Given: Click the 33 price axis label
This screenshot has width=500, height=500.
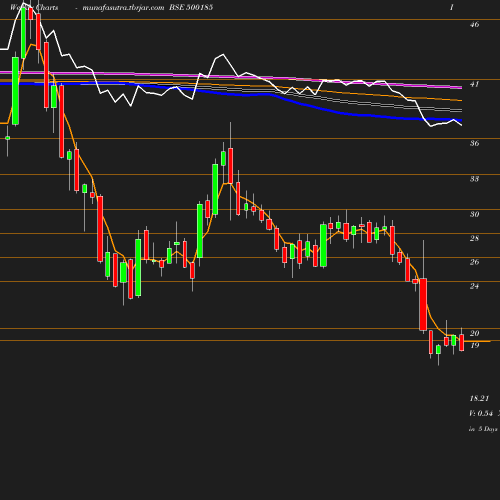Looking at the screenshot, I should pyautogui.click(x=474, y=179).
